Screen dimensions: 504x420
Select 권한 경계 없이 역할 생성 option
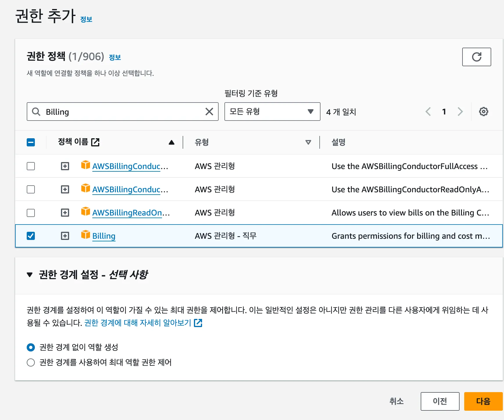[x=31, y=347]
